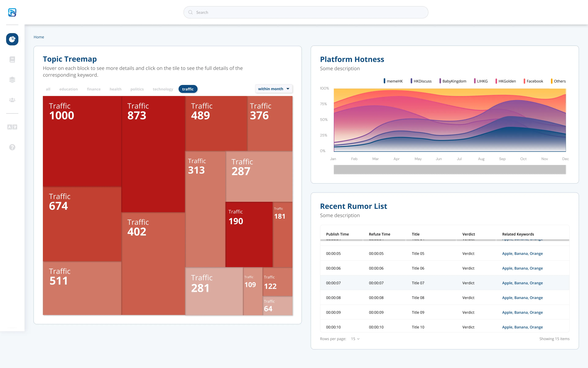Screen dimensions: 588x368
Task: Toggle LIHKG series in legend
Action: point(481,81)
